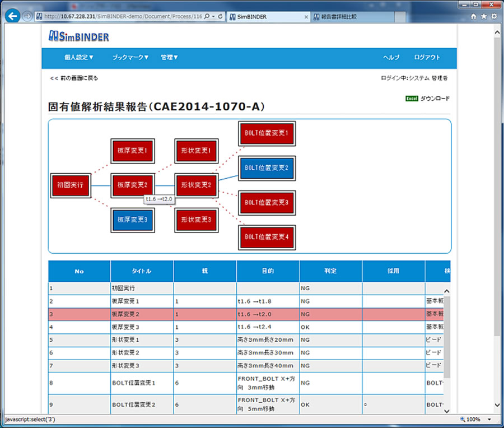Screen dimensions: 504x428
Task: Click the browser back arrow button
Action: [12, 16]
